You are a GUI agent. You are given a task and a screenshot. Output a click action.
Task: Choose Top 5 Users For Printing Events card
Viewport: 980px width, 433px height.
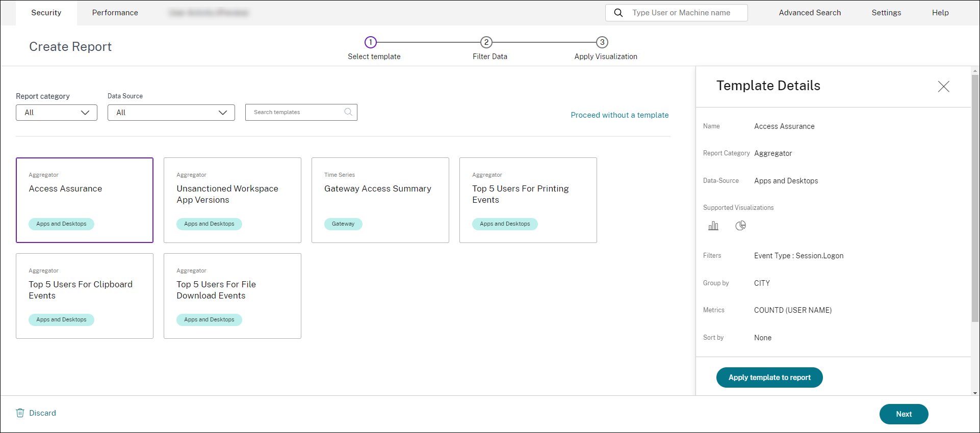click(x=528, y=200)
